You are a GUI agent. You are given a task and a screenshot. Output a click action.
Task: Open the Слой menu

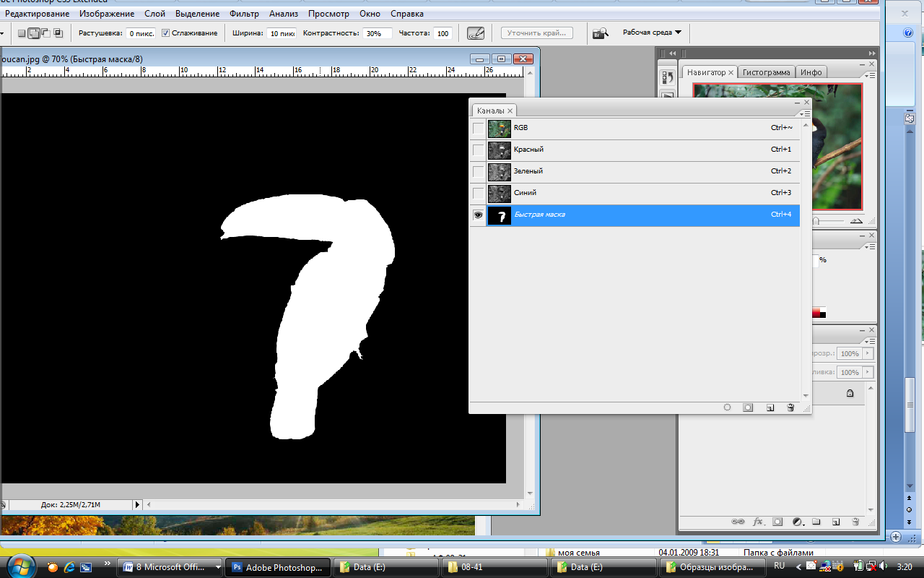point(154,14)
